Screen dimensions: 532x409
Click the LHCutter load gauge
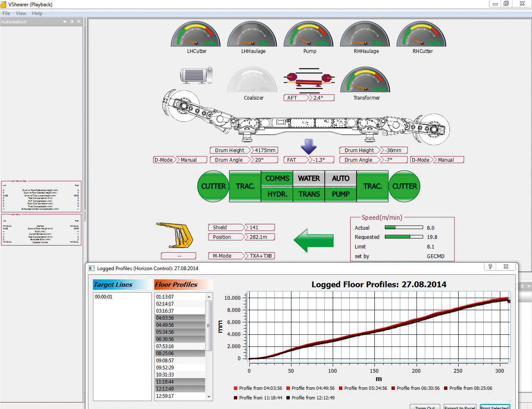point(196,35)
